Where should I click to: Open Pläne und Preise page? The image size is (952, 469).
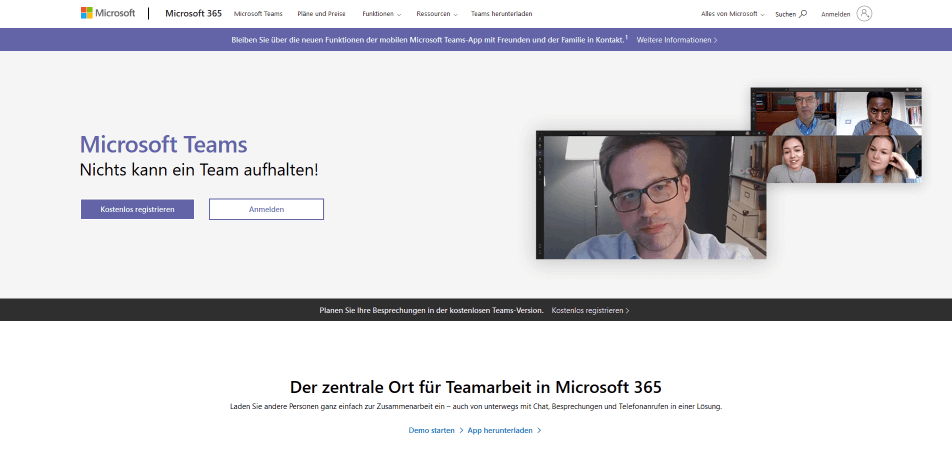click(x=321, y=14)
